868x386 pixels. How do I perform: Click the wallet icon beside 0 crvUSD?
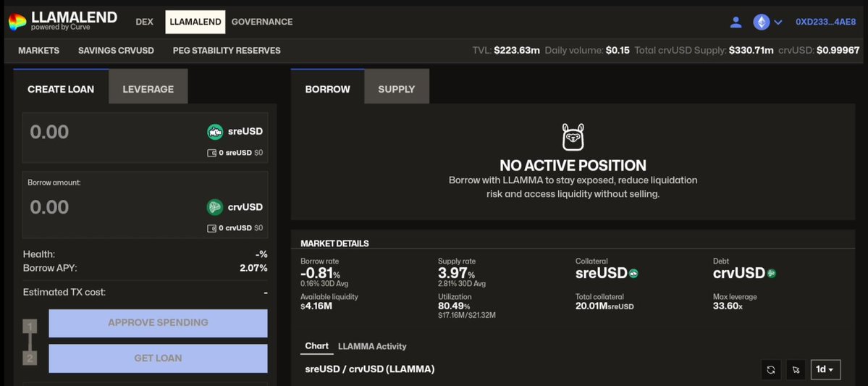point(211,228)
